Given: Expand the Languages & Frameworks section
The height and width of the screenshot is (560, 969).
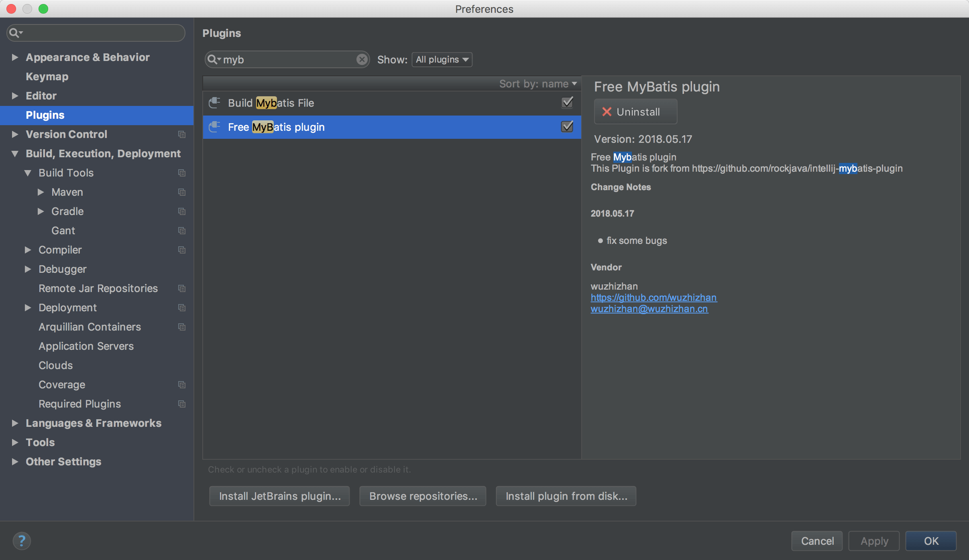Looking at the screenshot, I should pos(15,423).
